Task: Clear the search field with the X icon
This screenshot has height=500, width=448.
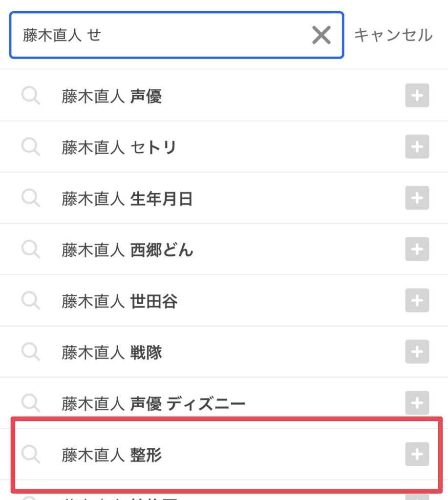Action: pyautogui.click(x=321, y=35)
